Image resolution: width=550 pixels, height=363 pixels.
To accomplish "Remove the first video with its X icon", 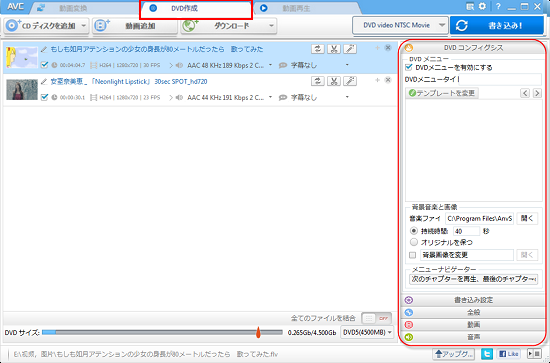I will click(388, 48).
